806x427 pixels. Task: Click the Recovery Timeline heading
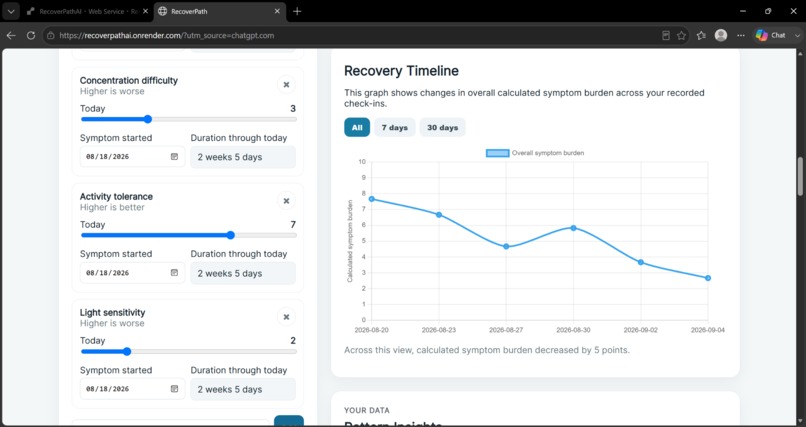point(401,70)
